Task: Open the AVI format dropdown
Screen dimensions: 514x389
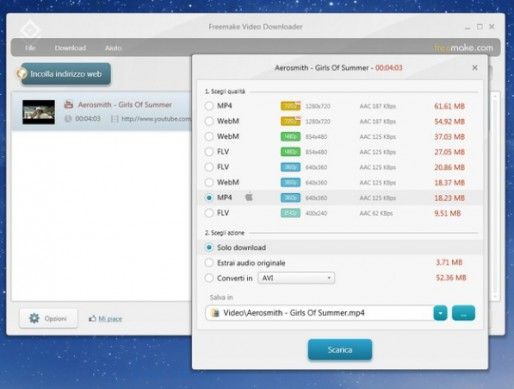Action: point(296,278)
